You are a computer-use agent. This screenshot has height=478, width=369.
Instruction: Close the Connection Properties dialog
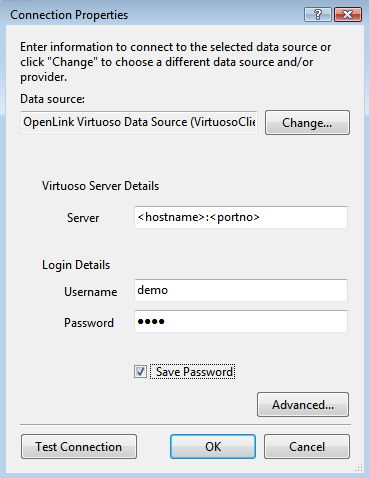(348, 15)
